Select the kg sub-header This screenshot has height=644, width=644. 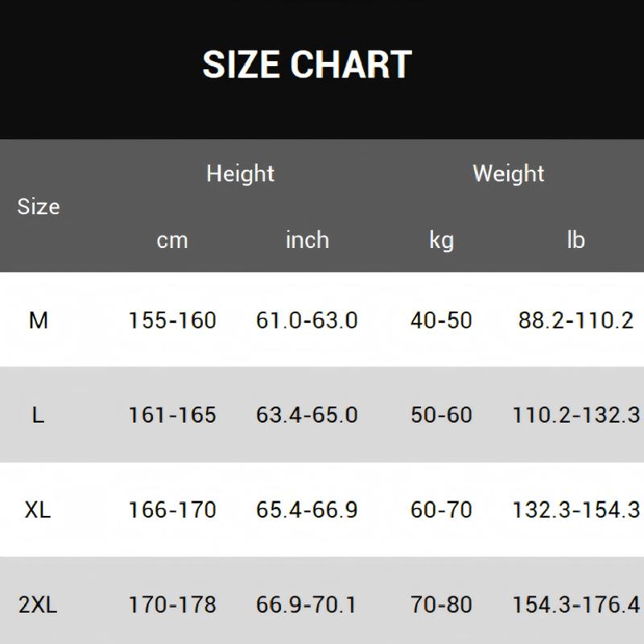[441, 240]
